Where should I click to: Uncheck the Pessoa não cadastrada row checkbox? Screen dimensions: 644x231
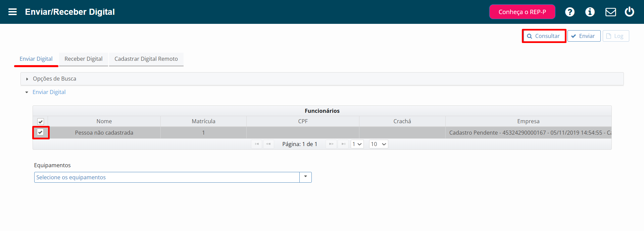pos(40,132)
